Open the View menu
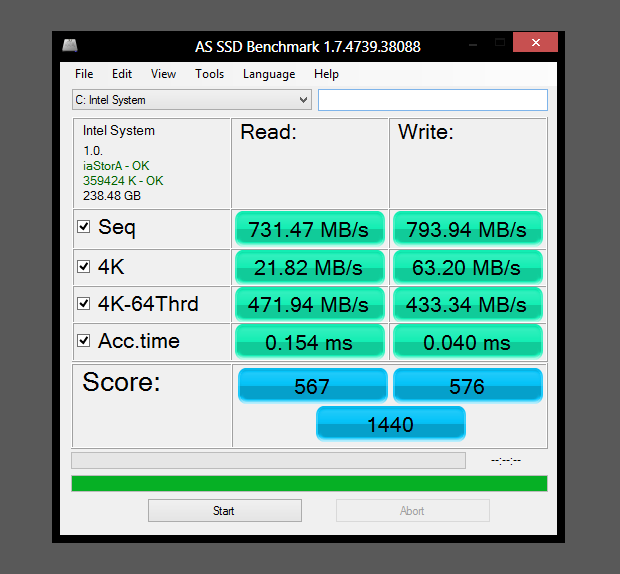 click(163, 74)
